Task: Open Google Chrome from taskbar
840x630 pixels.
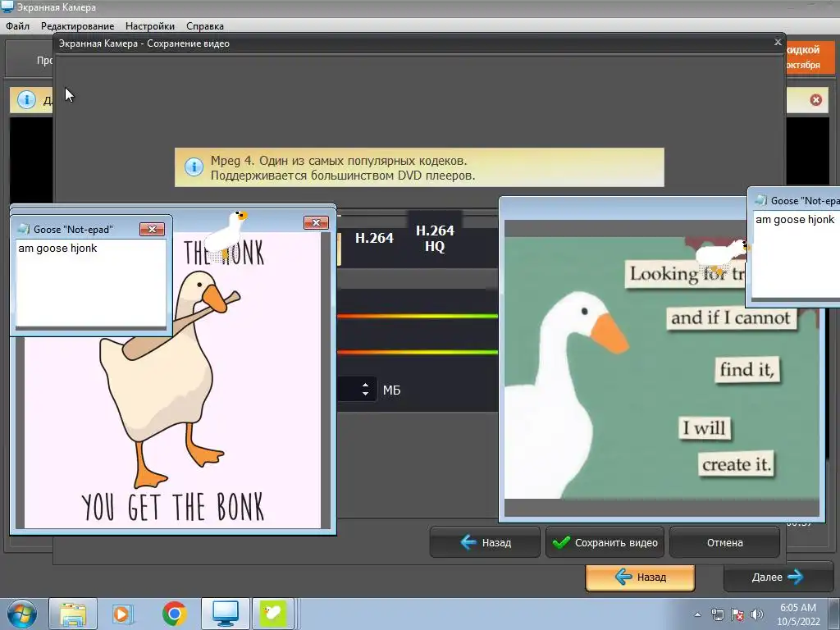Action: (x=174, y=614)
